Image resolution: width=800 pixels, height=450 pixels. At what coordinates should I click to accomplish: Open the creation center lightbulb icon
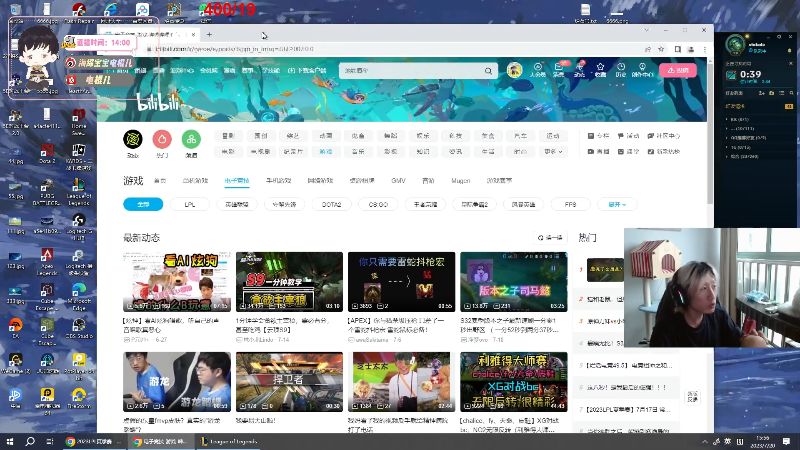click(642, 69)
